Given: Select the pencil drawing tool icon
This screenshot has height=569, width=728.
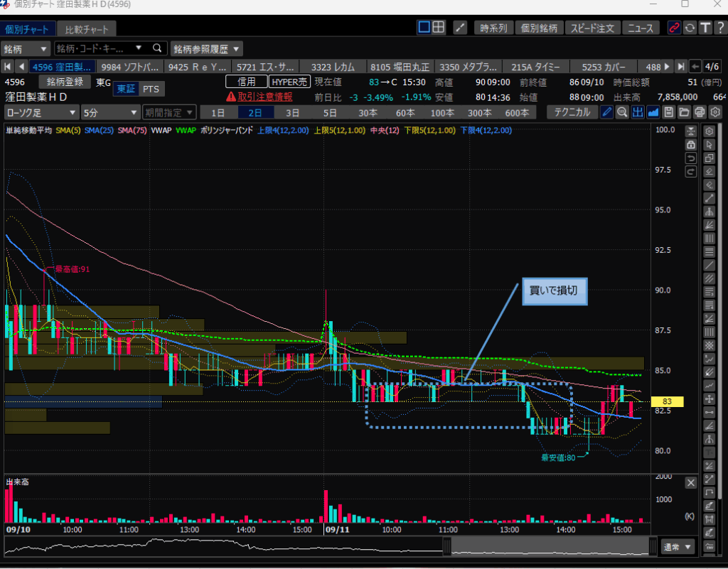Looking at the screenshot, I should (x=606, y=112).
